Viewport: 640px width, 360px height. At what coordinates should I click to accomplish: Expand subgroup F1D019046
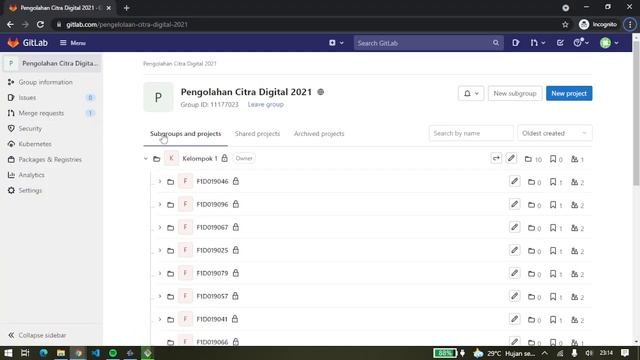160,181
